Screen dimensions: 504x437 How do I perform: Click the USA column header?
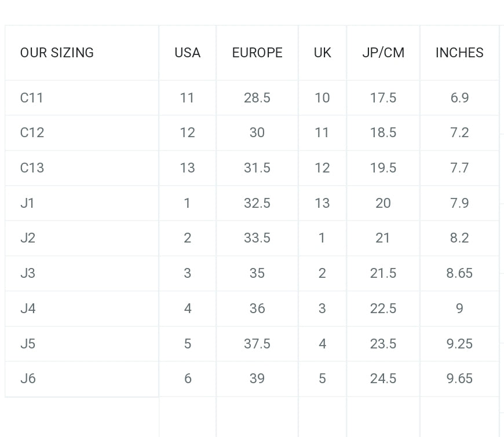pos(187,53)
